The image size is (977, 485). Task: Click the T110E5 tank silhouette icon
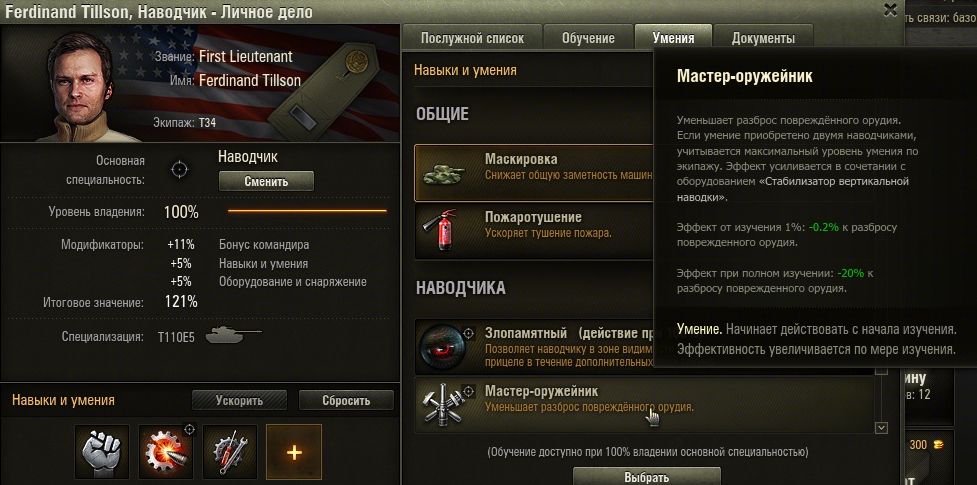[x=233, y=335]
